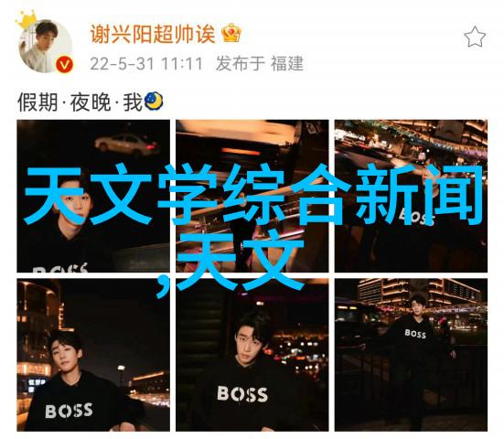Viewport: 504px width, 439px height.
Task: Click the 发布于 福建 location text
Action: coord(260,63)
